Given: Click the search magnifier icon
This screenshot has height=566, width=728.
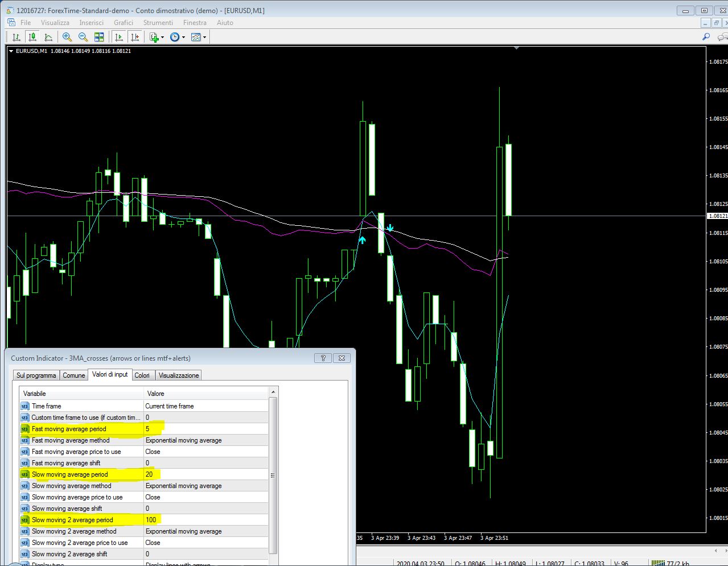Looking at the screenshot, I should click(x=706, y=37).
